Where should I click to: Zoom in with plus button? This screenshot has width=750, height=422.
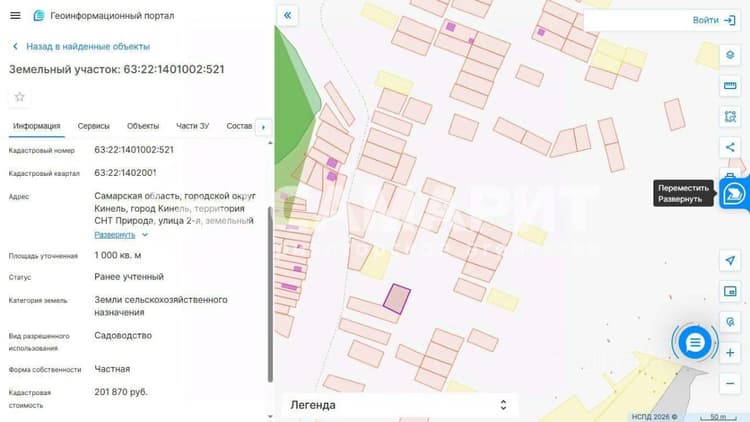click(730, 353)
